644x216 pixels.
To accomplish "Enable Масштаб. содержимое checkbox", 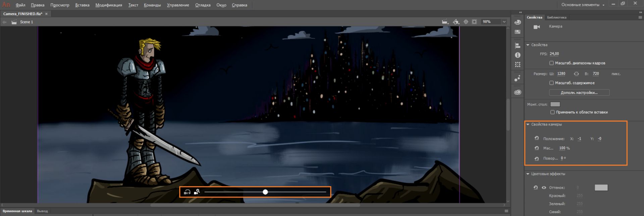I will [x=551, y=83].
